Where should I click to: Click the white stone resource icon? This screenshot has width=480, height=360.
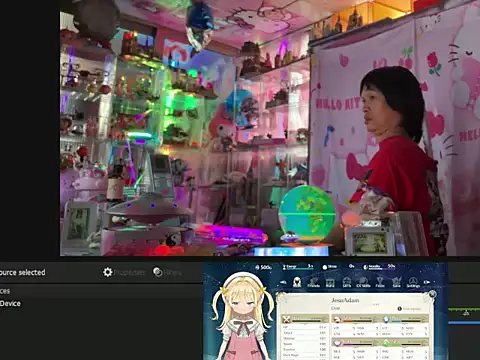(325, 267)
